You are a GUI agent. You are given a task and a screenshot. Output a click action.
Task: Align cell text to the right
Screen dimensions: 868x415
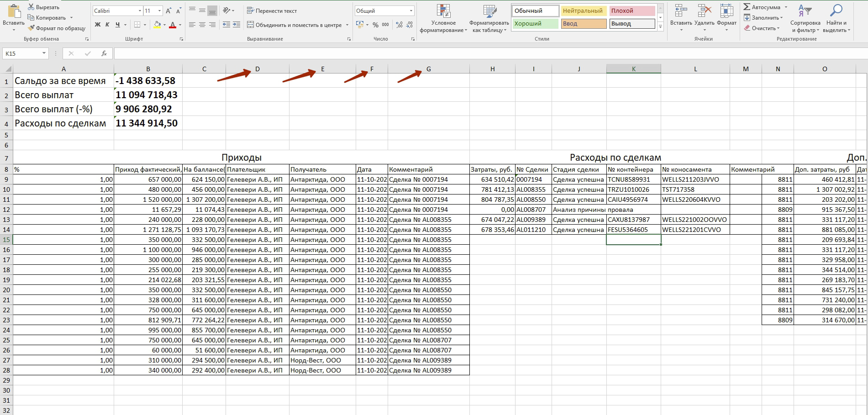click(212, 25)
